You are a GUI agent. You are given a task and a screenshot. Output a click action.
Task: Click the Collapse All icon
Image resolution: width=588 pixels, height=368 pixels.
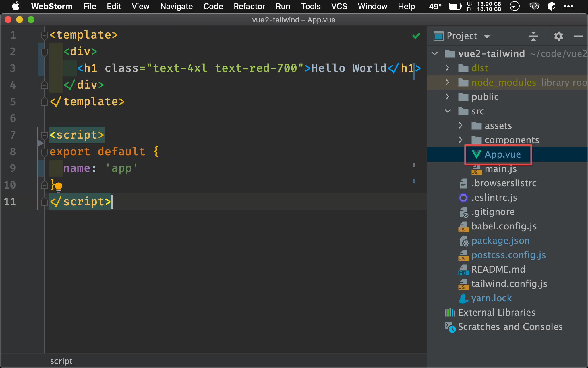(x=533, y=36)
